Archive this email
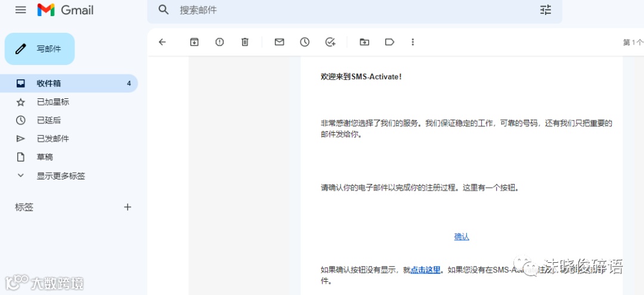Image resolution: width=644 pixels, height=295 pixels. [x=194, y=42]
